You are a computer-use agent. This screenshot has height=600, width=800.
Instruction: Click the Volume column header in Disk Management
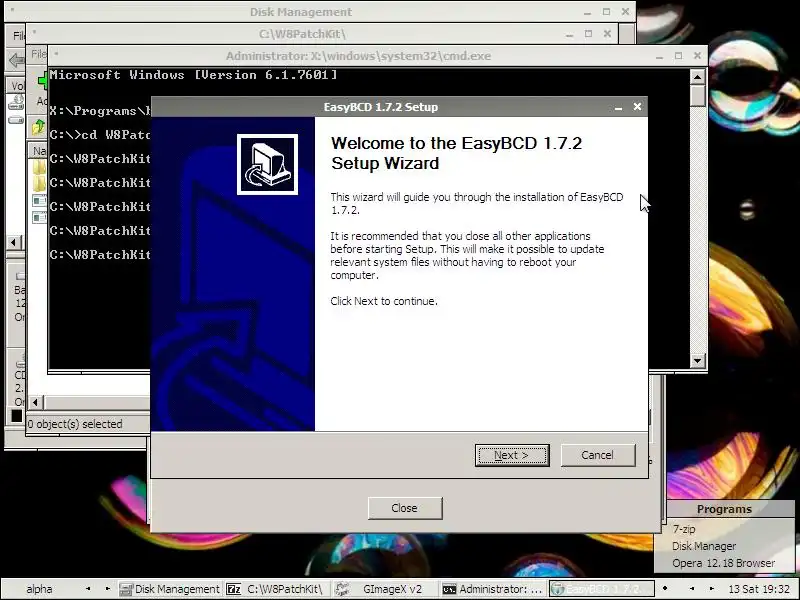pyautogui.click(x=17, y=86)
